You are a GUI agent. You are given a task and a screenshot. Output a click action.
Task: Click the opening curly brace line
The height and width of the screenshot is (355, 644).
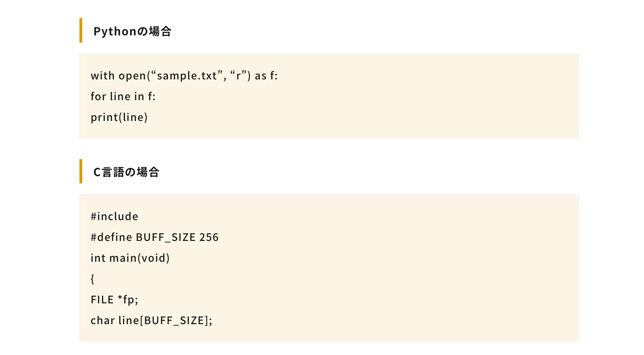pos(93,279)
